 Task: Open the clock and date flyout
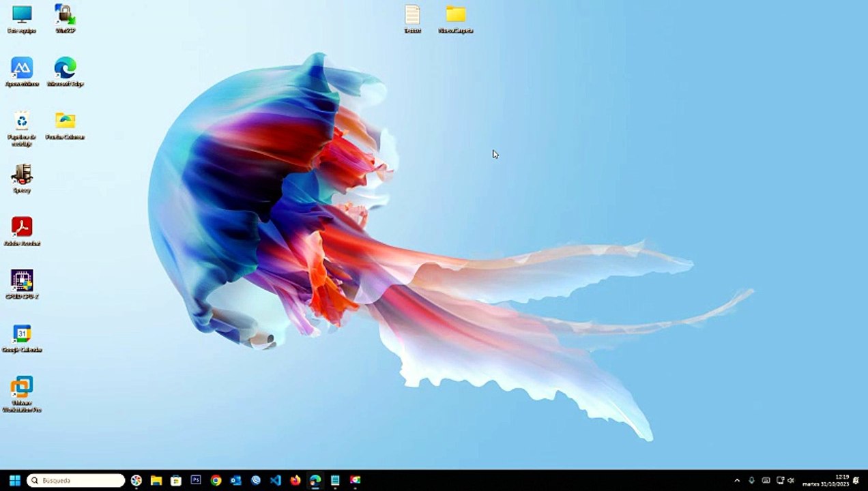click(825, 480)
